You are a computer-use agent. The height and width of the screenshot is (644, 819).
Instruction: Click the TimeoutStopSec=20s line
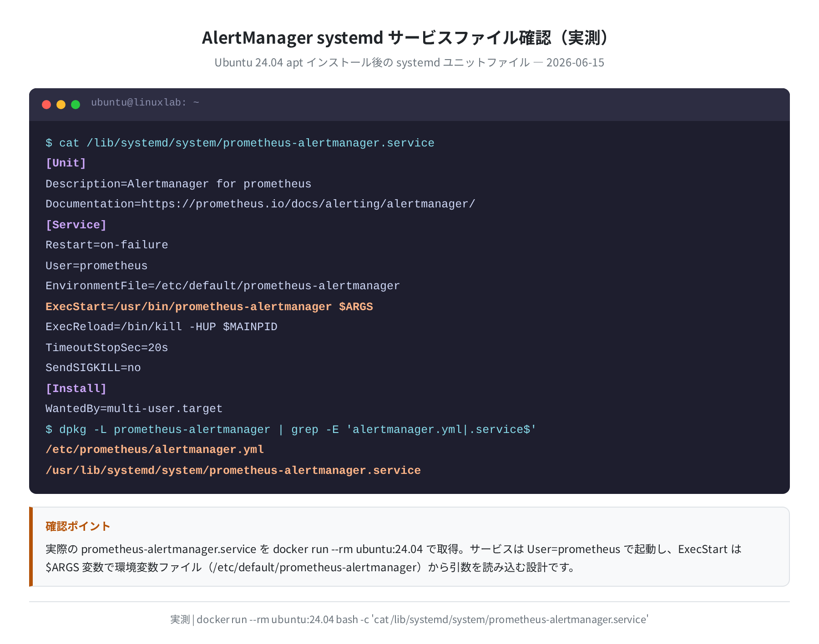pos(107,347)
